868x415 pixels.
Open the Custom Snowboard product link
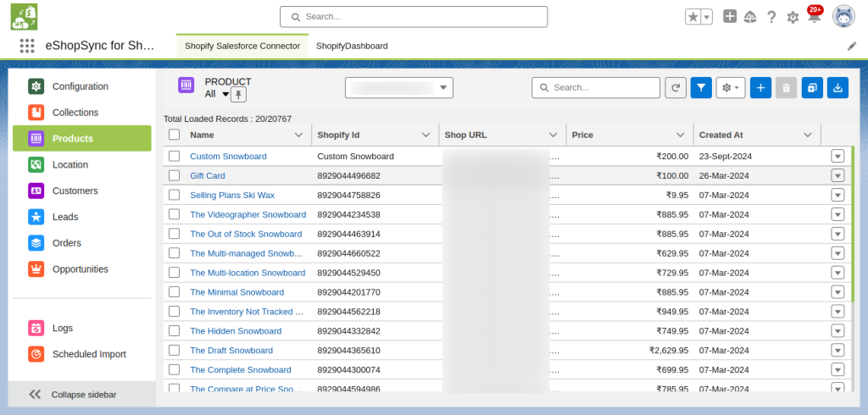228,156
